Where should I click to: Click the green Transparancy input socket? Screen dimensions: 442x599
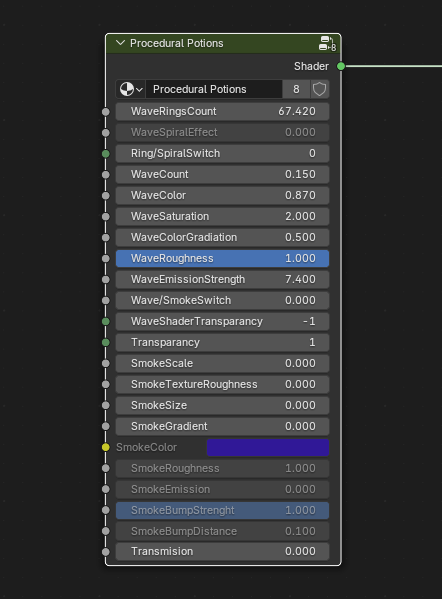[x=106, y=342]
